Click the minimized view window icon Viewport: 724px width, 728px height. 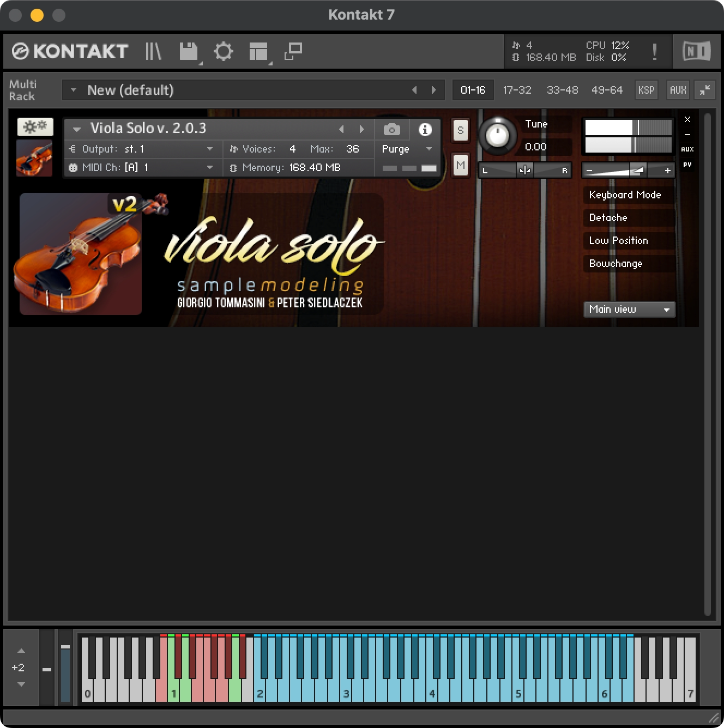click(x=293, y=51)
